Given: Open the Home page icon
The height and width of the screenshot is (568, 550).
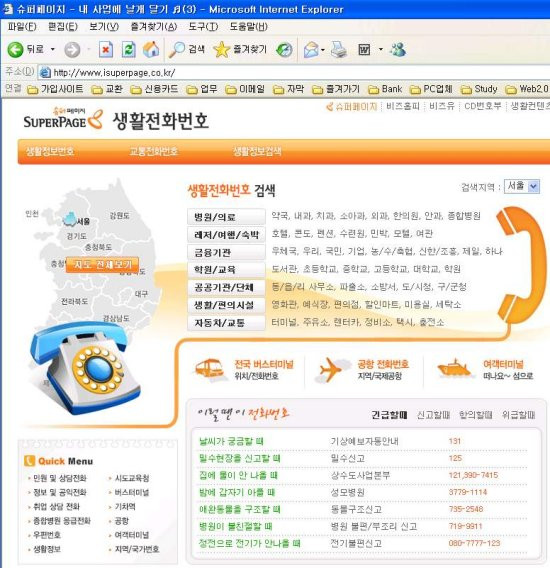Looking at the screenshot, I should point(151,50).
